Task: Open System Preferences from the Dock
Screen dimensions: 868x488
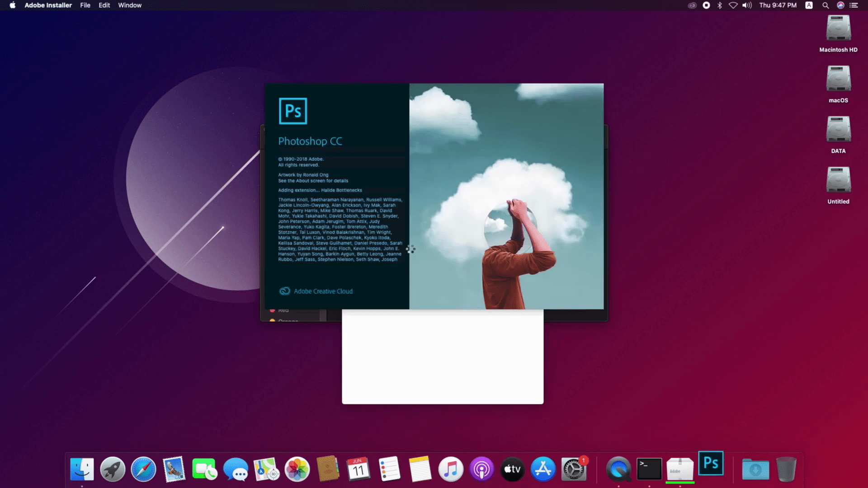Action: pos(574,469)
